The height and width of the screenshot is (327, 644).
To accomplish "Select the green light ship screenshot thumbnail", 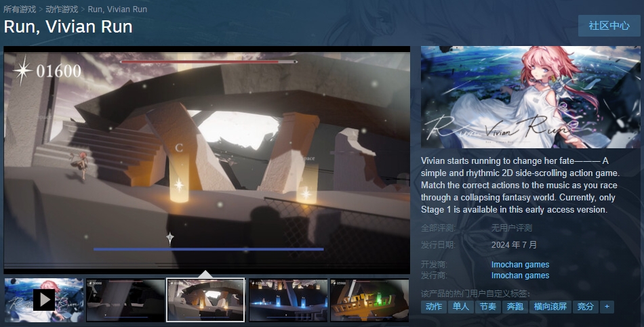I will tap(369, 300).
